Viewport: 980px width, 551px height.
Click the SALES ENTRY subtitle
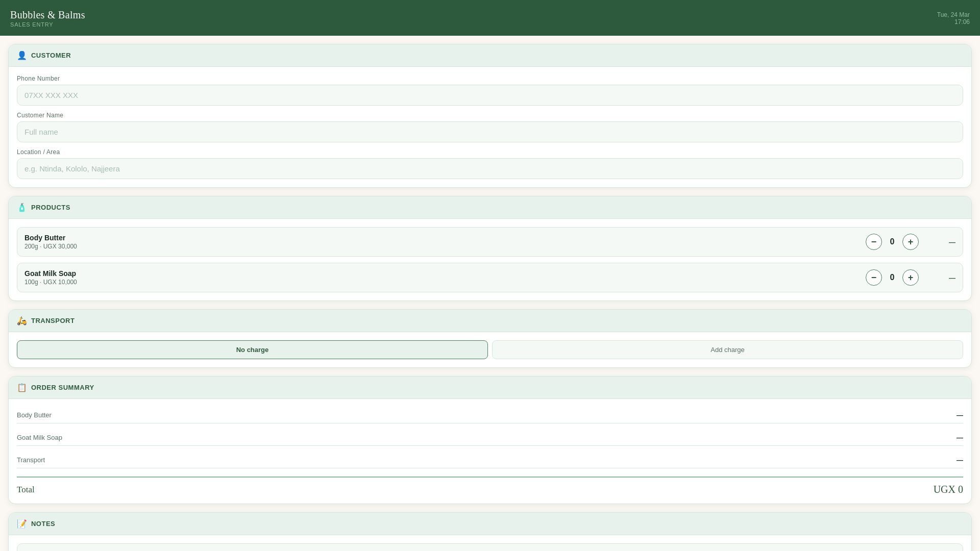click(32, 24)
